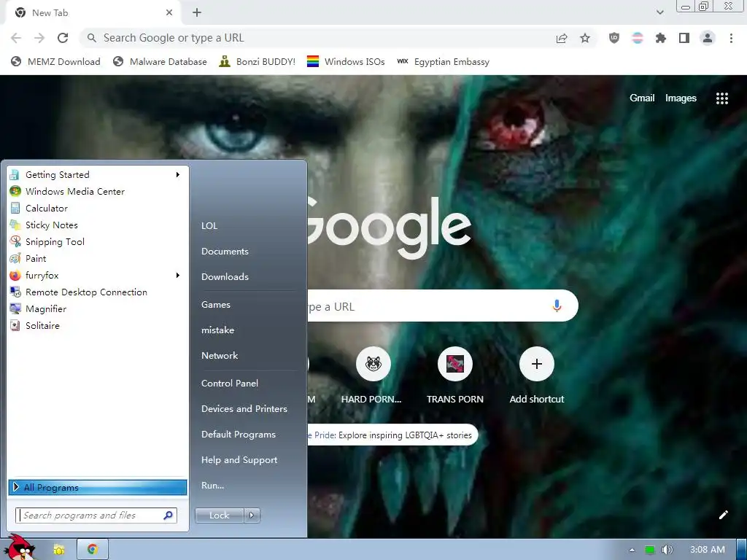Screen dimensions: 747x560
Task: Launch Snipping Tool from Start menu
Action: coord(98,242)
